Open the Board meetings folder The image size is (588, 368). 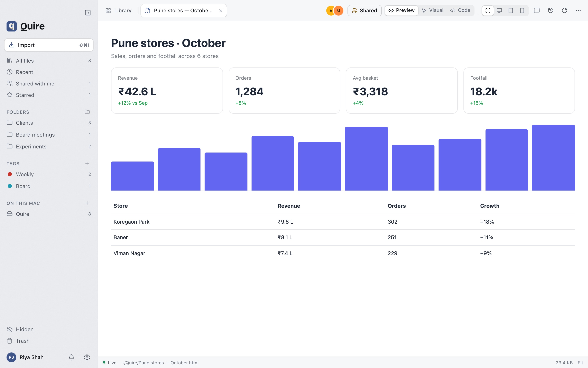pyautogui.click(x=49, y=135)
